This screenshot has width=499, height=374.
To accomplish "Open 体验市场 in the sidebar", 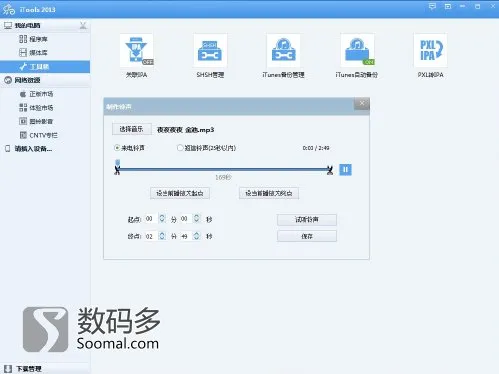I will coord(41,108).
